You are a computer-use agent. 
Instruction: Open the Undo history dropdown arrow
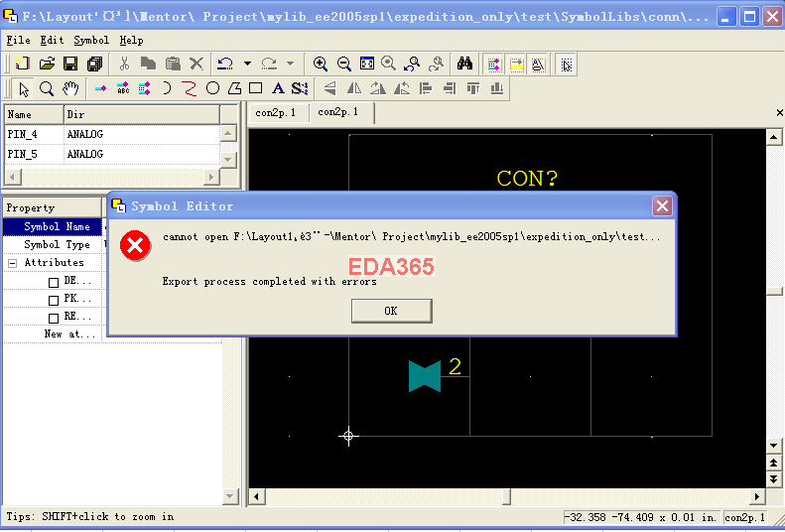tap(247, 64)
